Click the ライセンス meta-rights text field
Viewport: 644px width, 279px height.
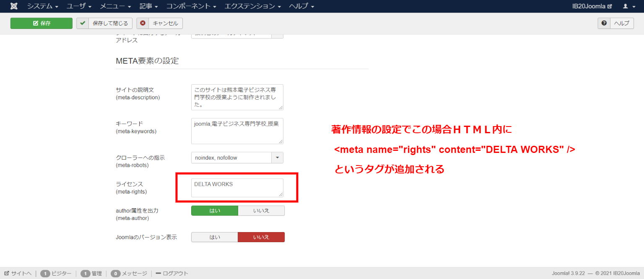(x=237, y=188)
